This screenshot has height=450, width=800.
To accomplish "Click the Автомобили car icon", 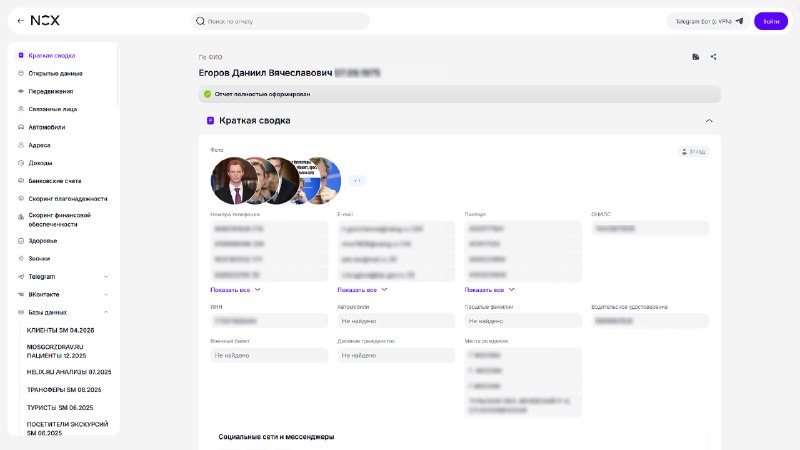I will coord(21,127).
